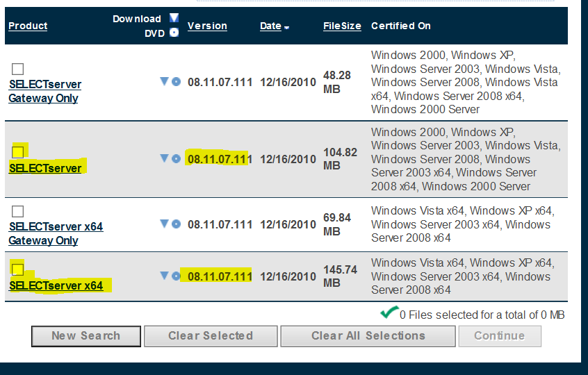Viewport: 588px width, 375px height.
Task: Open SELECTserver x64 Gateway Only product link
Action: pyautogui.click(x=56, y=233)
